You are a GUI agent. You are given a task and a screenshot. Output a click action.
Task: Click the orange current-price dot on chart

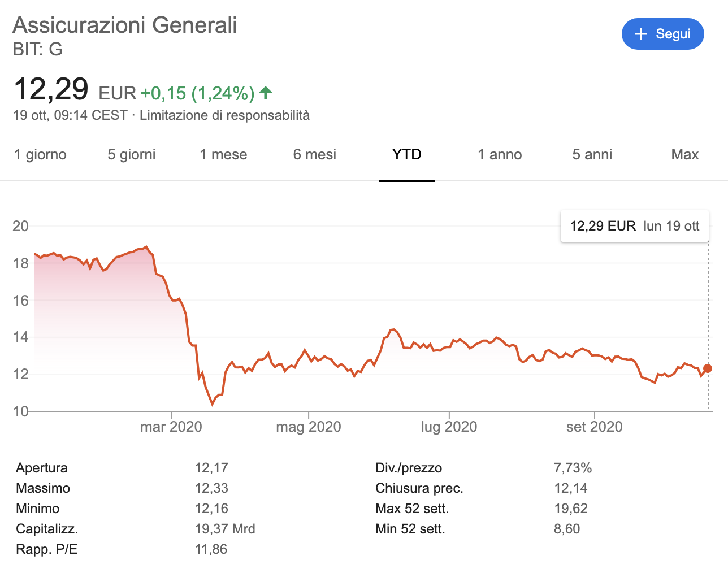pos(708,368)
